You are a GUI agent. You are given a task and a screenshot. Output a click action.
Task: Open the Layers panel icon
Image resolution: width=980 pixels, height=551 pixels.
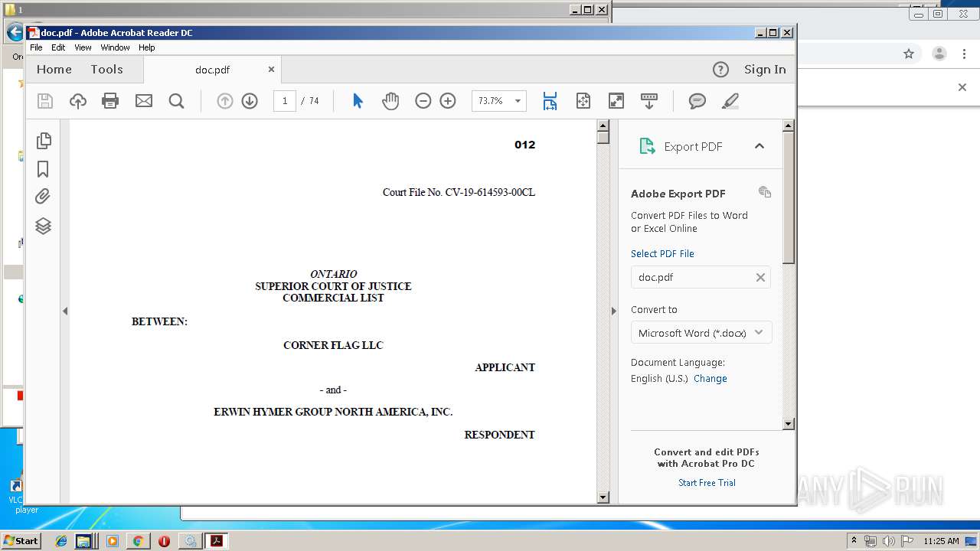[44, 226]
